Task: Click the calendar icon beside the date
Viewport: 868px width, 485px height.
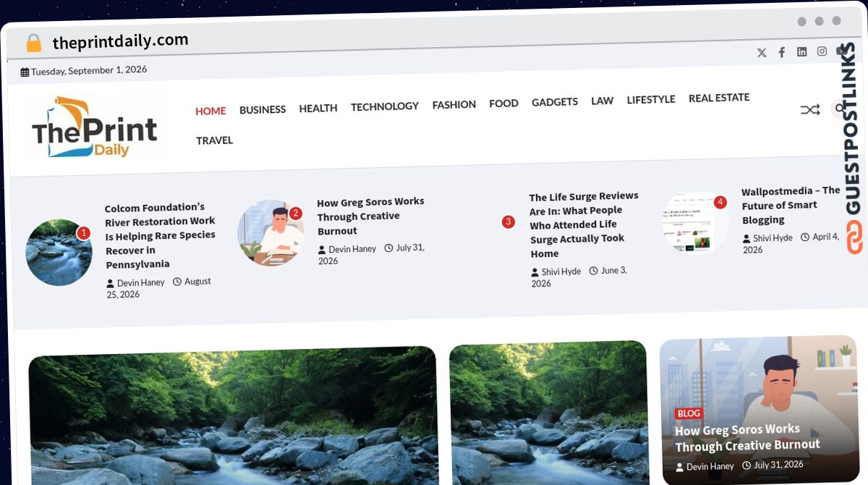Action: [25, 72]
